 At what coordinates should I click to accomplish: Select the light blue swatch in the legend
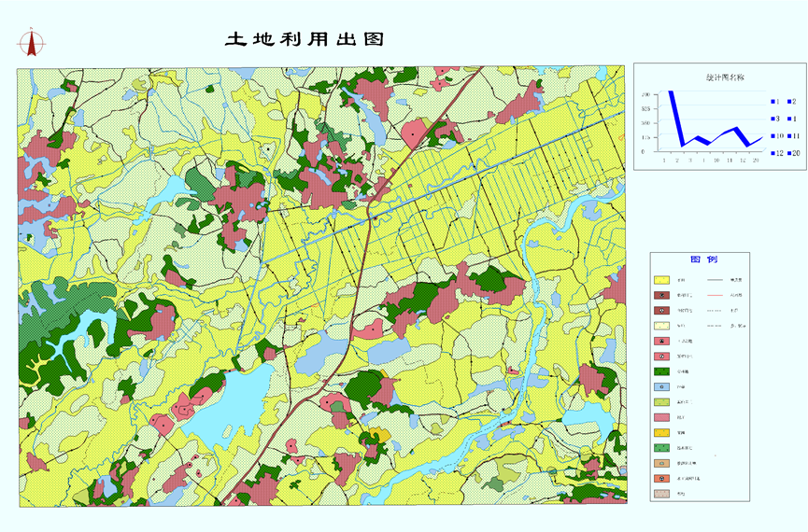click(x=660, y=386)
